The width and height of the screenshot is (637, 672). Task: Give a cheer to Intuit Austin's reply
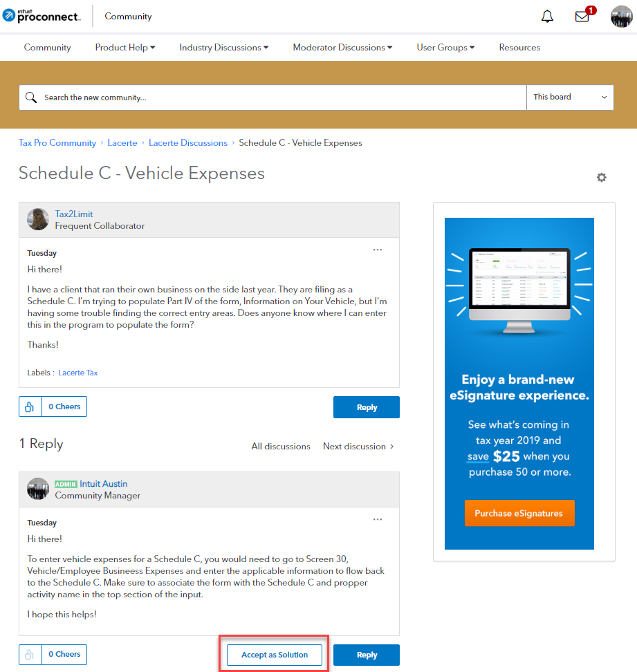(30, 655)
